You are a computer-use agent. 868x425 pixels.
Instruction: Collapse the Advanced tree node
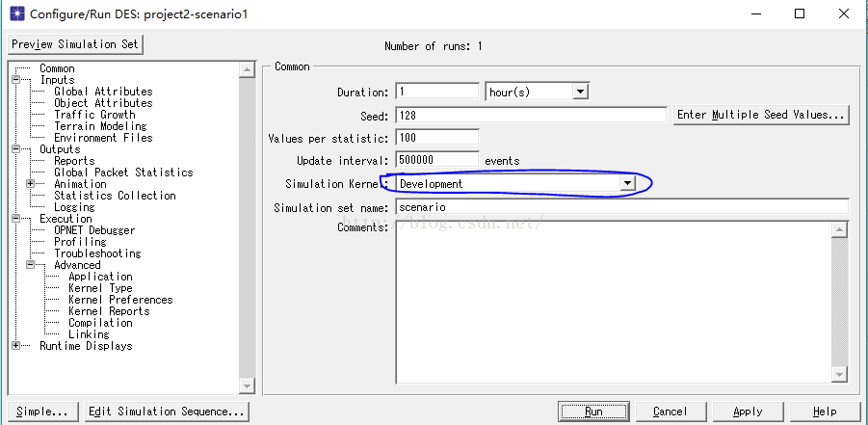30,265
